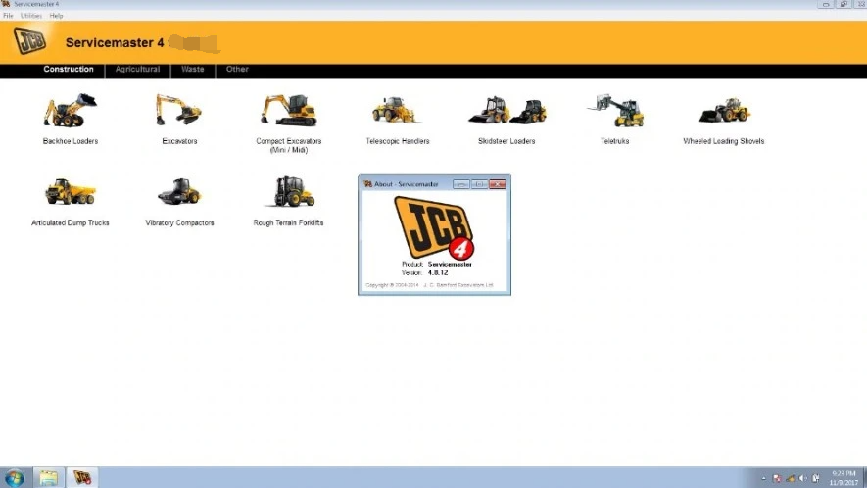The image size is (868, 490).
Task: Open the File menu
Action: tap(8, 16)
